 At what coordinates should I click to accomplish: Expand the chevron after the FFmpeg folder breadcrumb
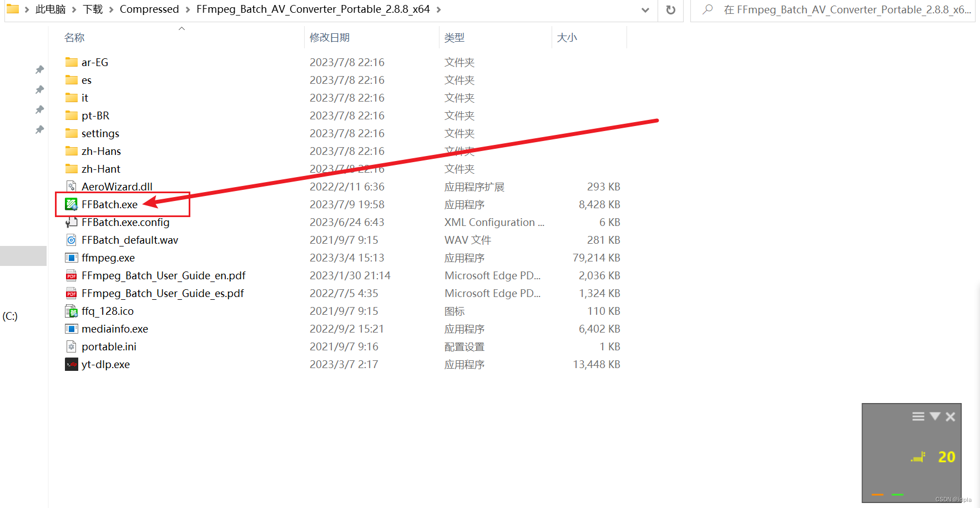coord(439,10)
